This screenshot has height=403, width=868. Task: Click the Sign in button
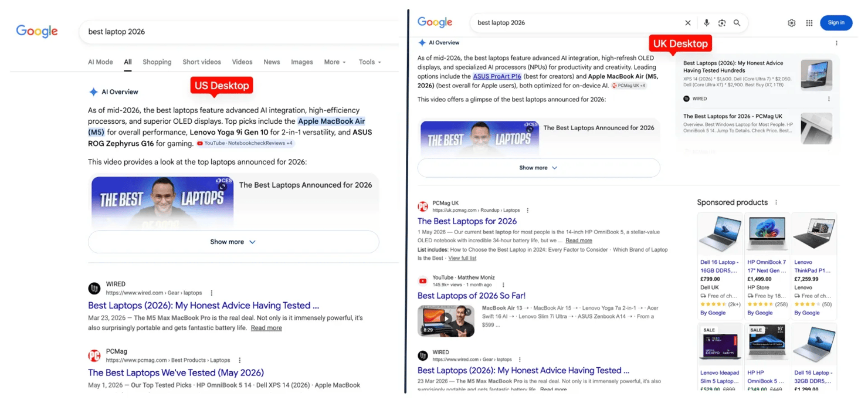click(x=836, y=23)
